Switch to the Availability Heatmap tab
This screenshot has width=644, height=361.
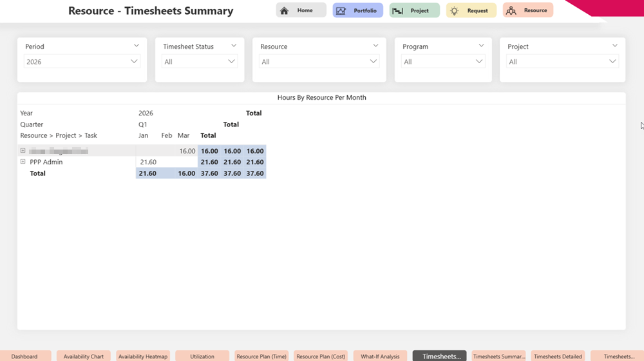143,356
